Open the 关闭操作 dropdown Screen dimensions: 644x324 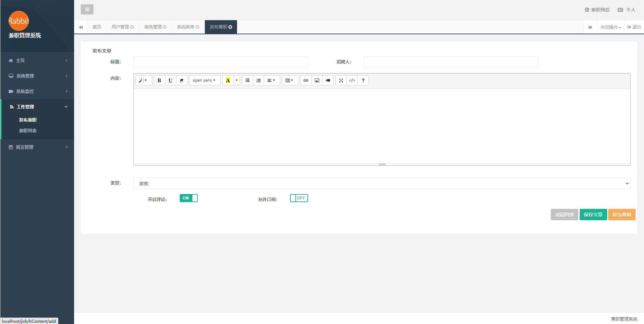[x=610, y=27]
